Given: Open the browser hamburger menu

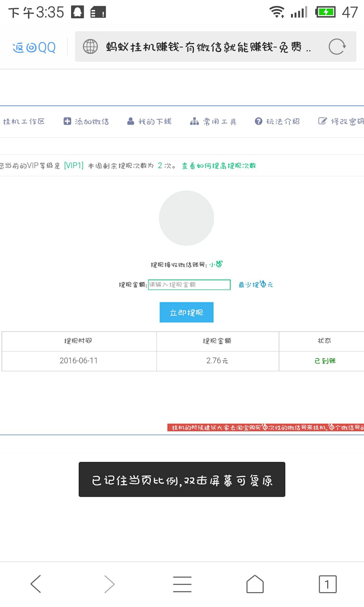Looking at the screenshot, I should 182,584.
